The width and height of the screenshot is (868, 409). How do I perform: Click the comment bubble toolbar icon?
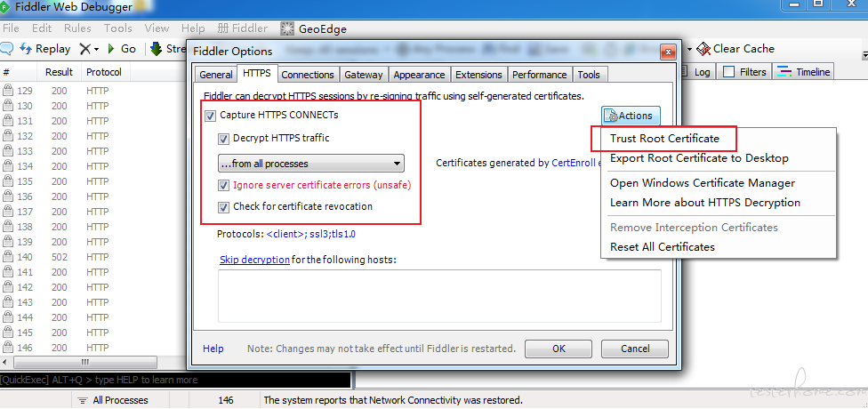[x=6, y=49]
